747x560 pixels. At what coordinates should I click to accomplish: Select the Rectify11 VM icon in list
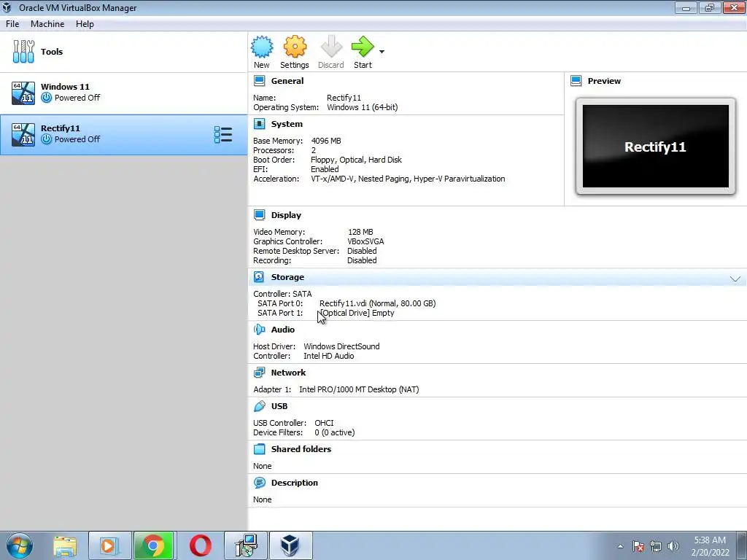[x=23, y=134]
